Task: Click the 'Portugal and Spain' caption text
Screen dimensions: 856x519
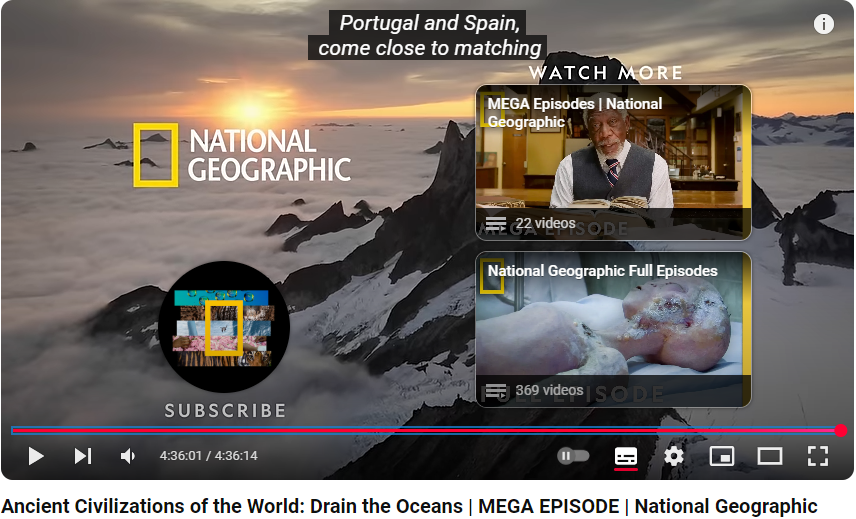Action: point(429,23)
